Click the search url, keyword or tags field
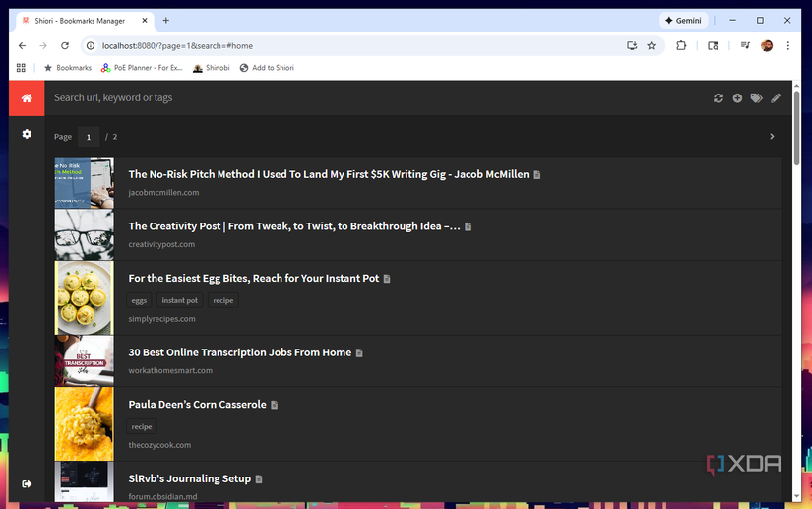Screen dimensions: 812x509 pos(378,97)
